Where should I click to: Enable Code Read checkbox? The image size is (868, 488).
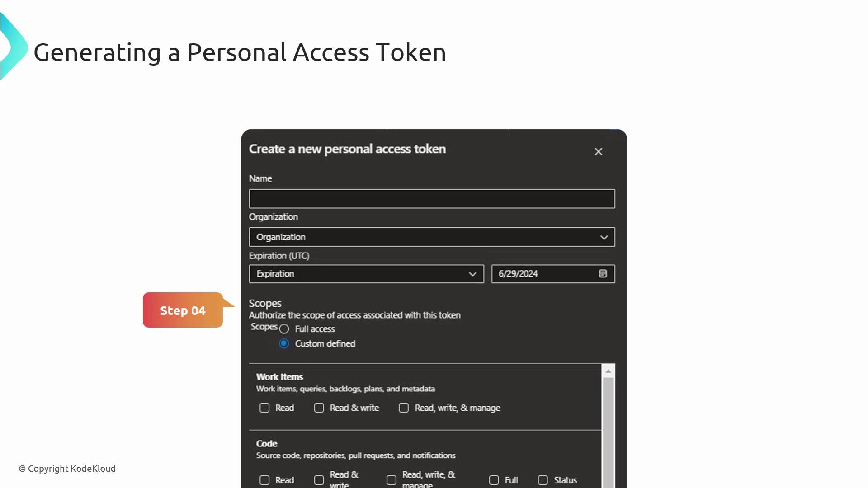pos(264,480)
